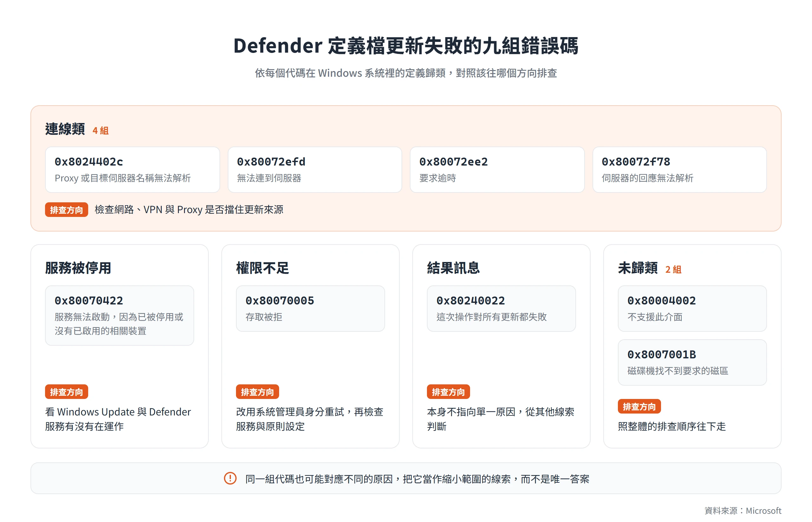The height and width of the screenshot is (522, 812).
Task: Select the 0x80240022 error code card
Action: click(501, 309)
